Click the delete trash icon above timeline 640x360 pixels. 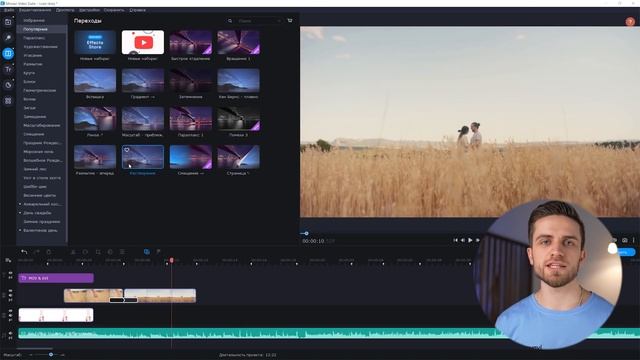pos(49,252)
